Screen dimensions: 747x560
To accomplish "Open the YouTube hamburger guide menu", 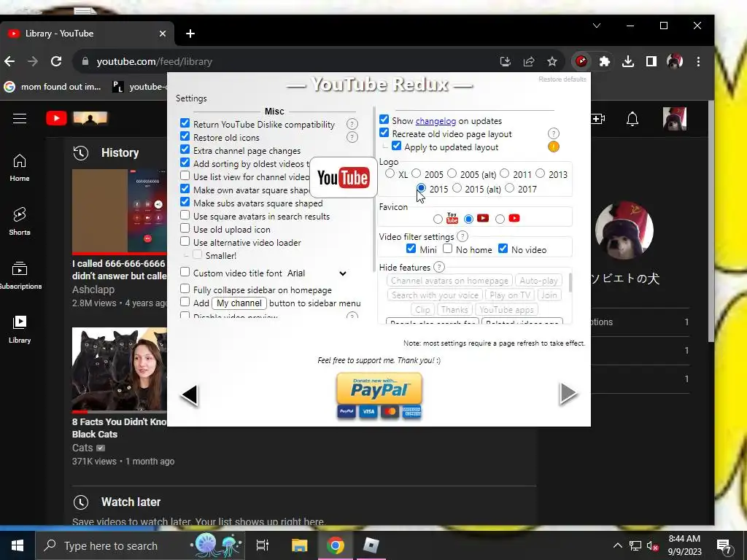I will click(20, 118).
